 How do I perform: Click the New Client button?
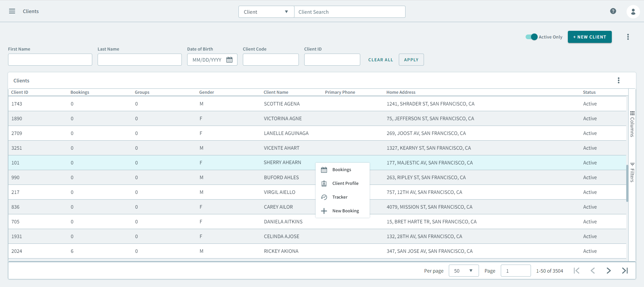(589, 37)
